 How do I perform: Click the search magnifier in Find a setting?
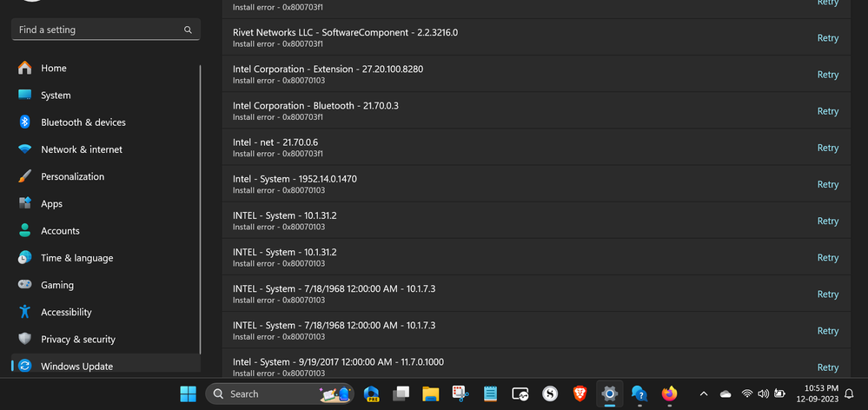click(x=188, y=30)
